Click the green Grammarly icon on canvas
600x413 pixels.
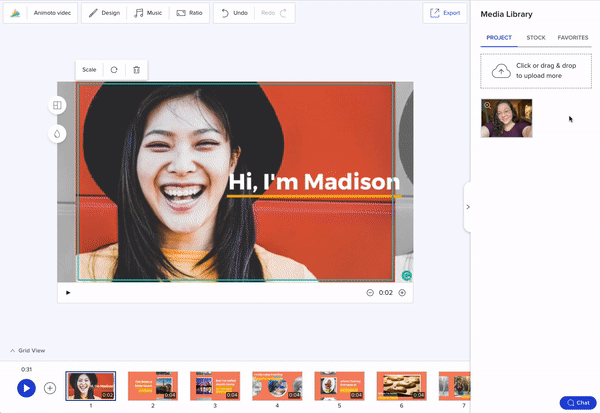407,275
